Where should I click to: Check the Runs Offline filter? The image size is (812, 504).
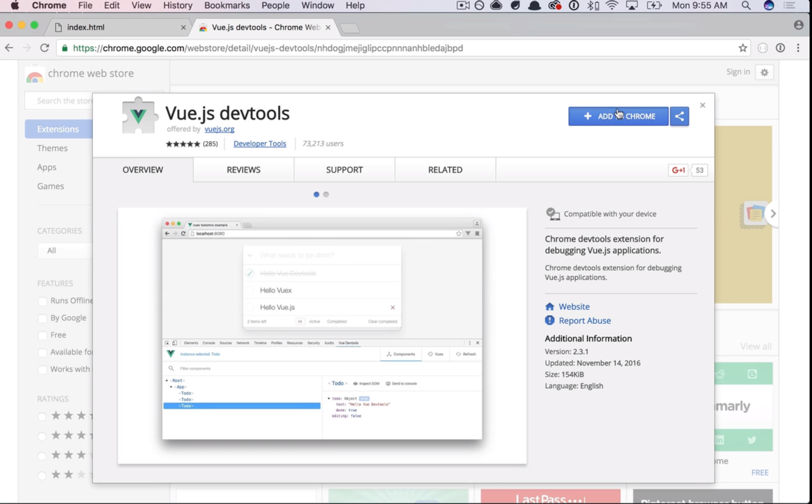tap(42, 301)
